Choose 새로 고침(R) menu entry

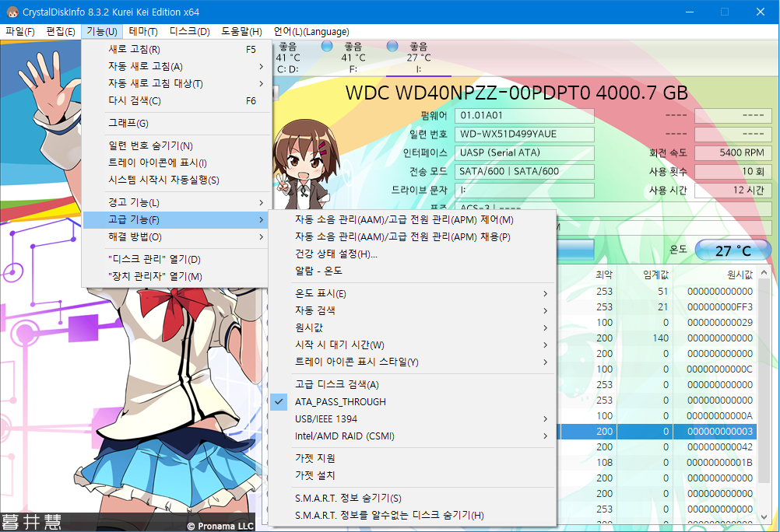pos(177,49)
